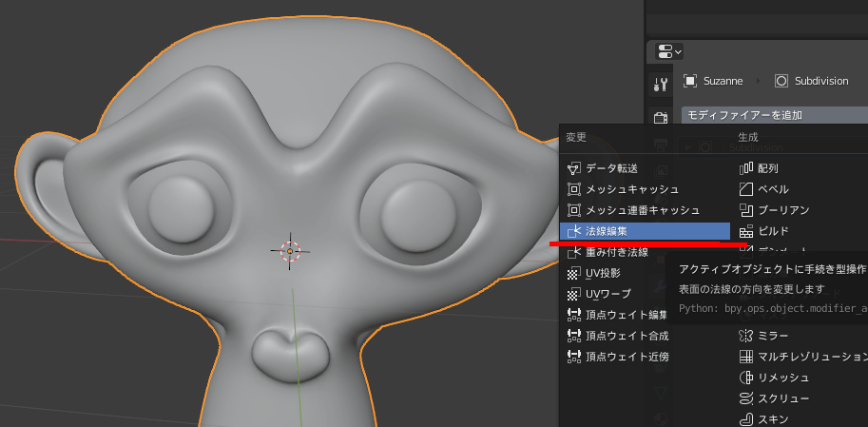The height and width of the screenshot is (427, 868).
Task: Add the スキン skin modifier
Action: click(x=801, y=418)
